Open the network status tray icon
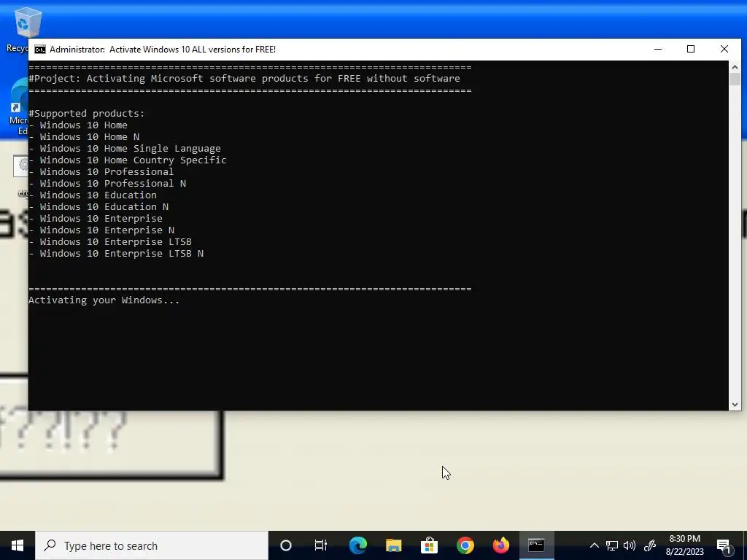 (x=612, y=545)
